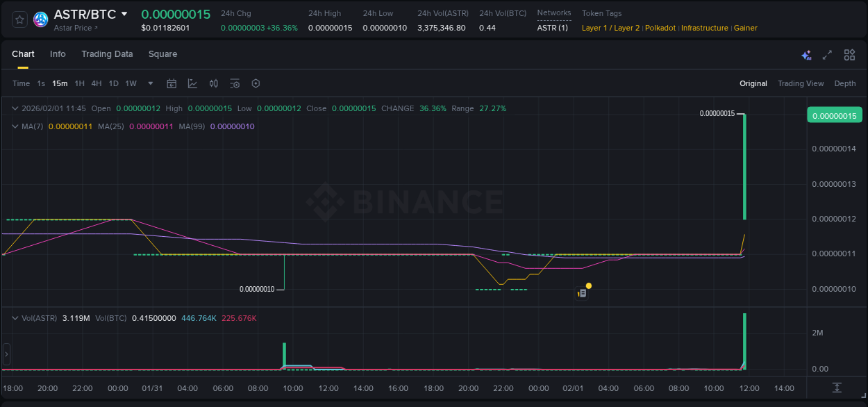
Task: Switch to the Info tab
Action: pos(58,53)
